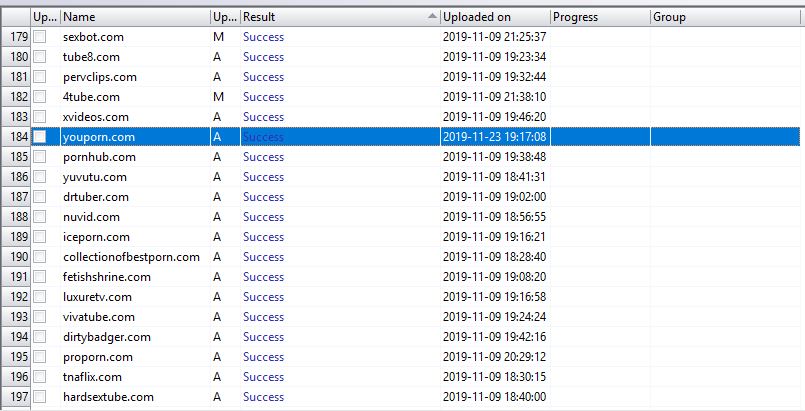Check the pervclips.com row checkbox

[x=40, y=77]
